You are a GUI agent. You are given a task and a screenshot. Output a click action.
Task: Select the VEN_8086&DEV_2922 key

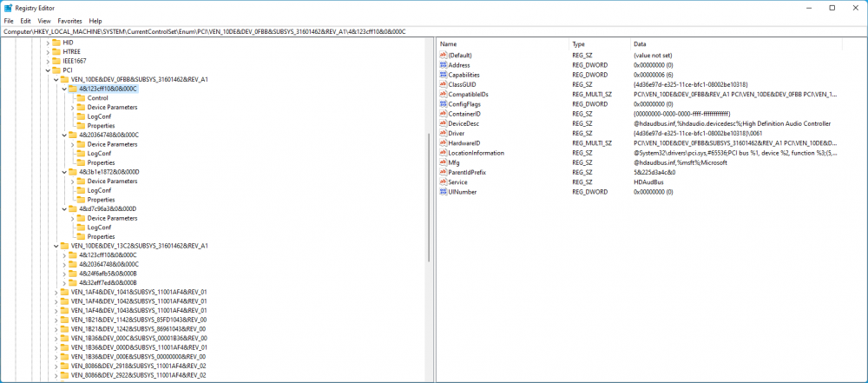click(x=138, y=375)
